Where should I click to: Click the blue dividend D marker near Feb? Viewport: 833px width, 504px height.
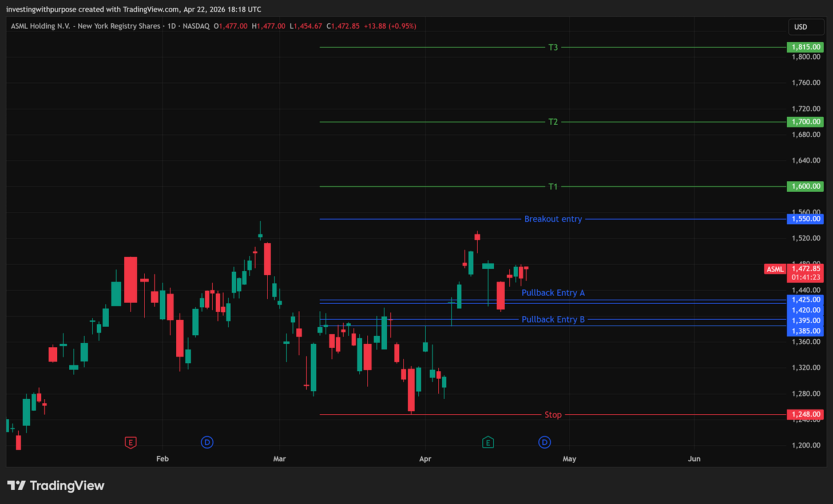[207, 442]
